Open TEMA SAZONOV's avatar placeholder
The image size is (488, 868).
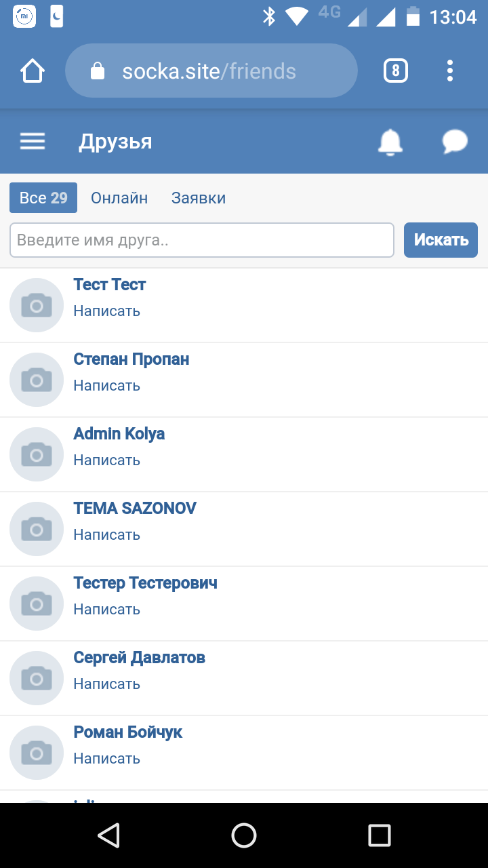(37, 529)
